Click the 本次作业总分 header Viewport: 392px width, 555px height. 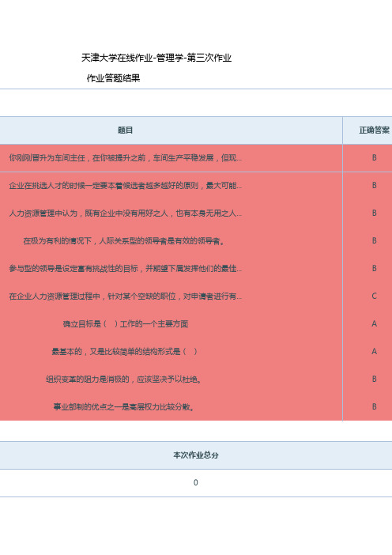196,455
